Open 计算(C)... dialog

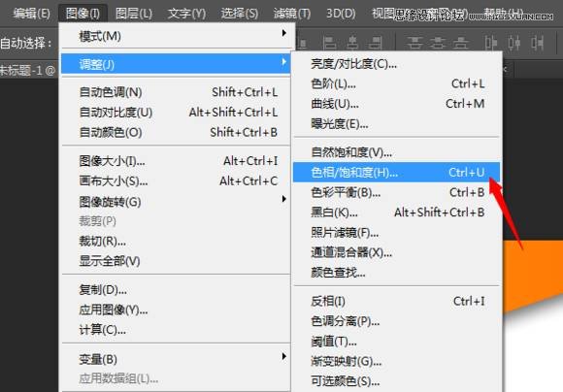click(x=176, y=330)
